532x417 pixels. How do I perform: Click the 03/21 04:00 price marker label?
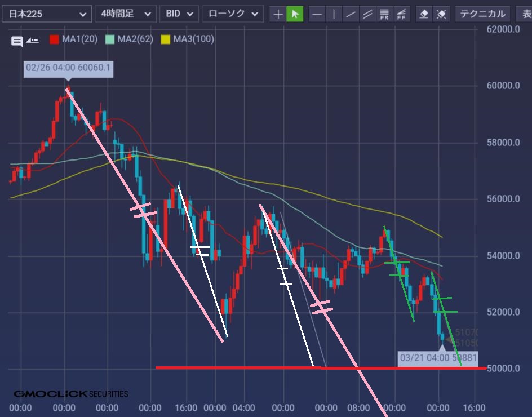coord(437,358)
